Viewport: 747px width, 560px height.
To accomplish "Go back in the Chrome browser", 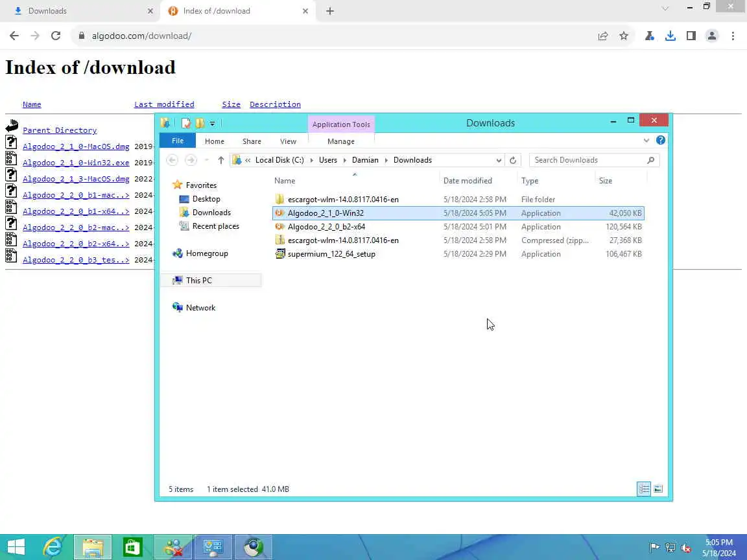I will point(14,36).
